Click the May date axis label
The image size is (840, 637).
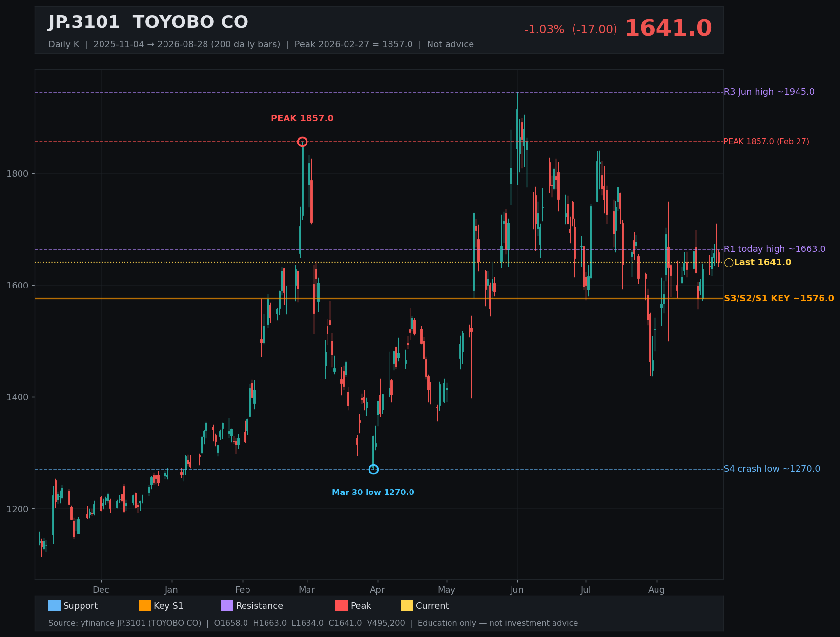(x=447, y=590)
